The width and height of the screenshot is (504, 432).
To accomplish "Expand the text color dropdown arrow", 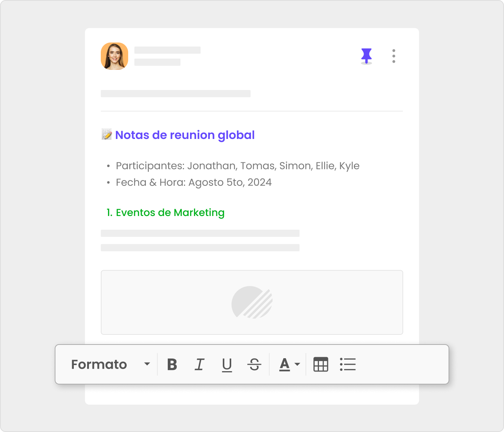I will pyautogui.click(x=297, y=364).
